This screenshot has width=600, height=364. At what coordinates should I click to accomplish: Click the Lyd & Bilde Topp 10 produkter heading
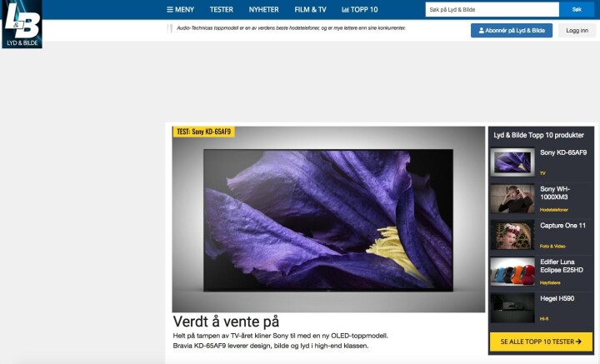(x=538, y=135)
